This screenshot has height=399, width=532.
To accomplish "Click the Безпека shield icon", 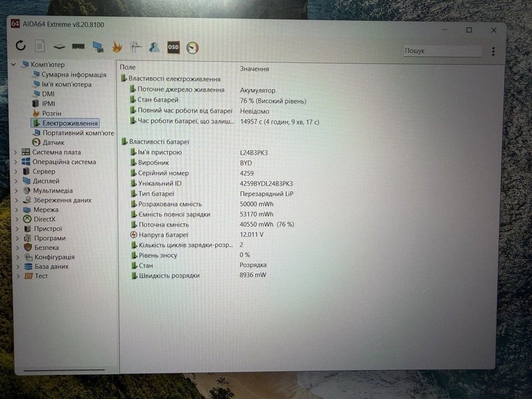I will 28,248.
